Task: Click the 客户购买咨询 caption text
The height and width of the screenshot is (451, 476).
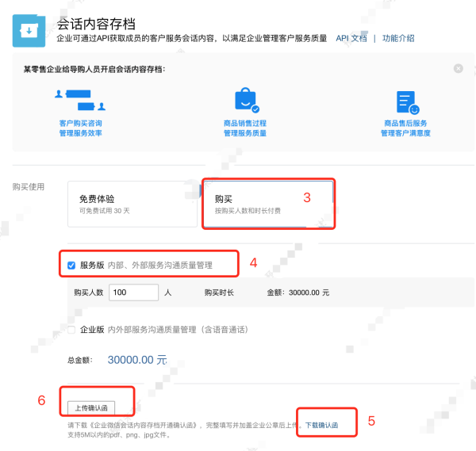Action: click(80, 124)
